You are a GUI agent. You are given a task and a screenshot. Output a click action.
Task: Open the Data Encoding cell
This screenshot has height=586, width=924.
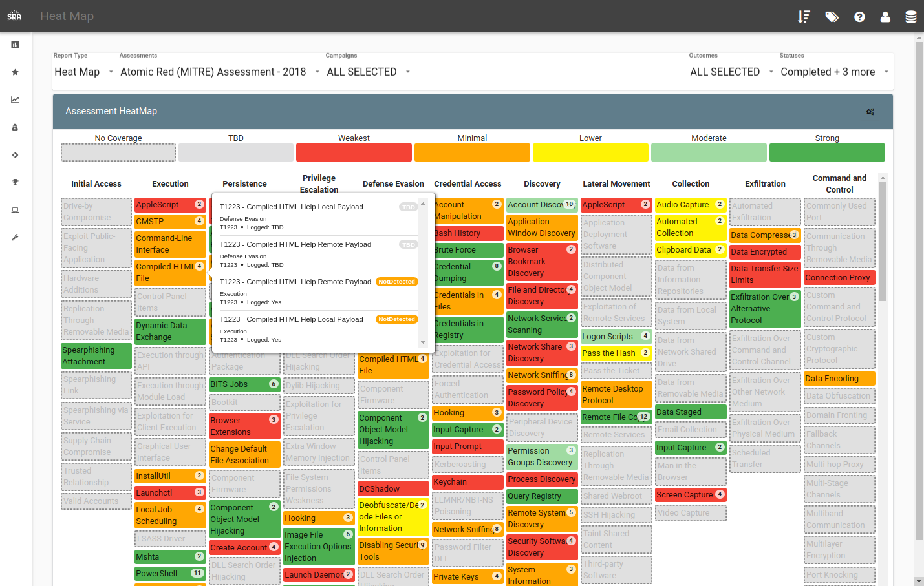tap(839, 379)
